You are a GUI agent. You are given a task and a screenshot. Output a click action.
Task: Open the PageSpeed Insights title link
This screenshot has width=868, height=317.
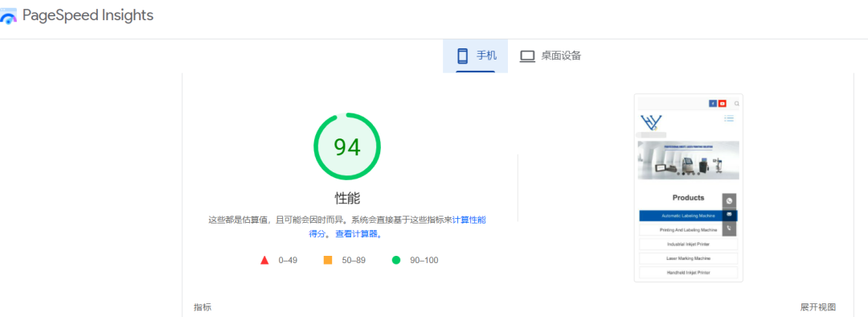pyautogui.click(x=88, y=15)
